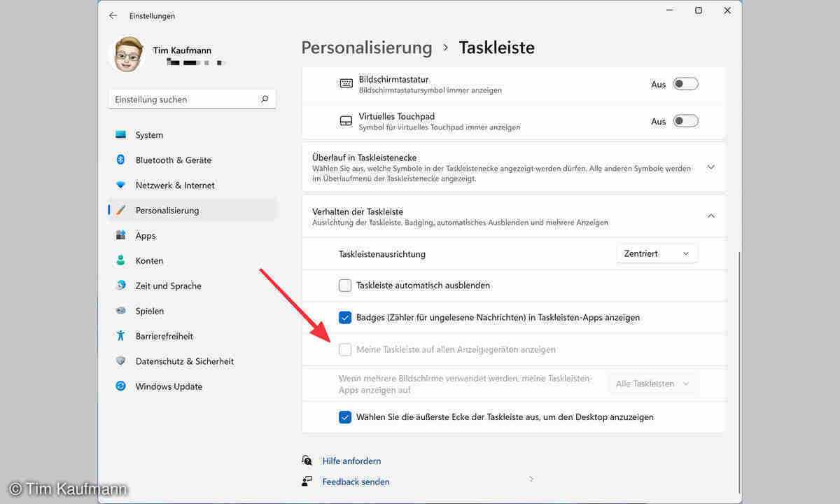
Task: Click the Bluetooth & Geräte icon
Action: [121, 160]
